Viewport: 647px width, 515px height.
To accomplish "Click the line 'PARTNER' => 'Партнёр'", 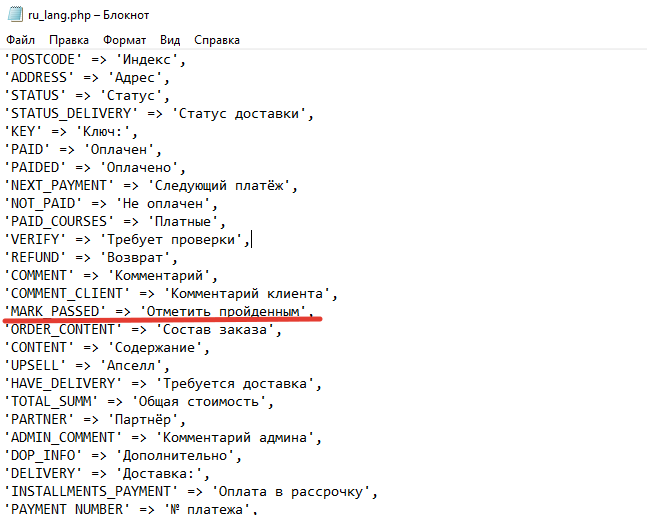I will [x=95, y=420].
